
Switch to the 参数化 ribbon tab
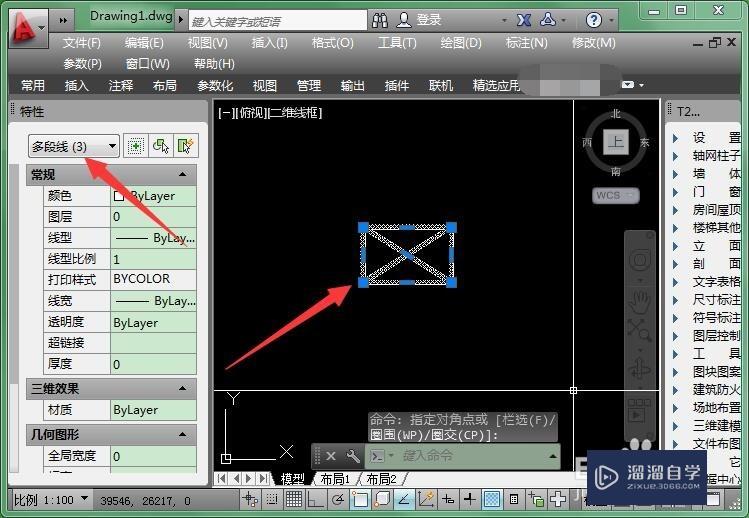[215, 86]
